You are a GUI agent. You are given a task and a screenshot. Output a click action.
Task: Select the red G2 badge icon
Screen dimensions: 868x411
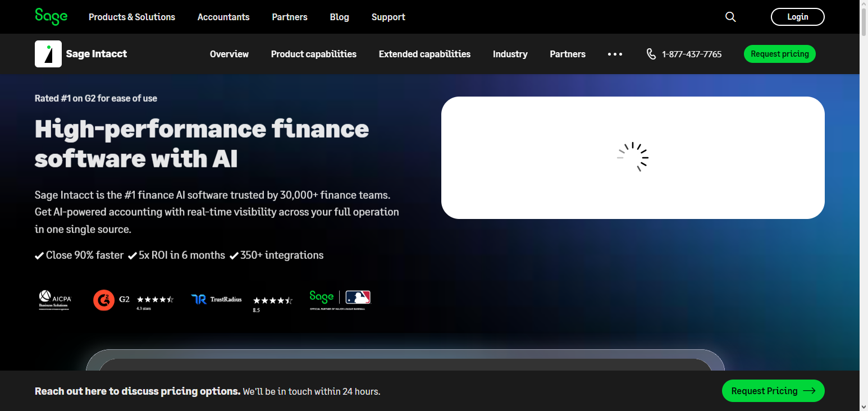[104, 299]
